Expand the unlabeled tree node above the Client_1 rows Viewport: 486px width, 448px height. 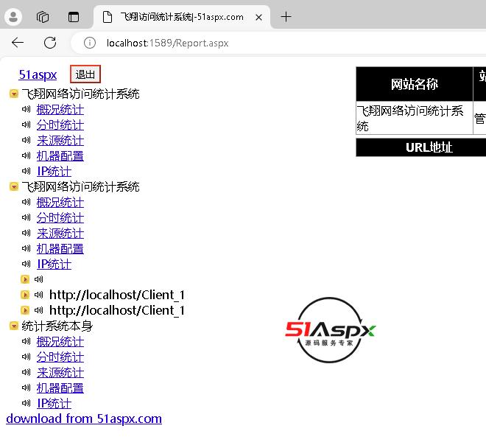click(25, 279)
